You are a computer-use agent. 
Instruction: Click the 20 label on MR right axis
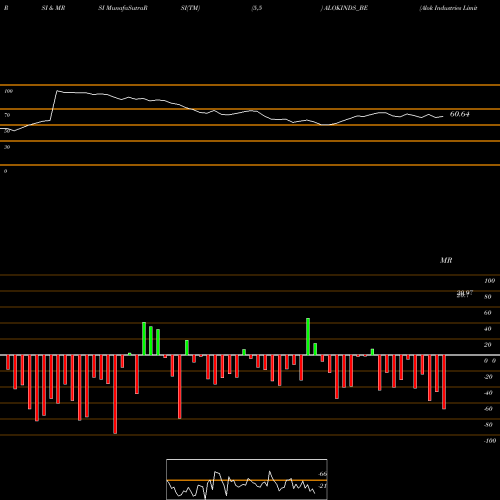488,345
